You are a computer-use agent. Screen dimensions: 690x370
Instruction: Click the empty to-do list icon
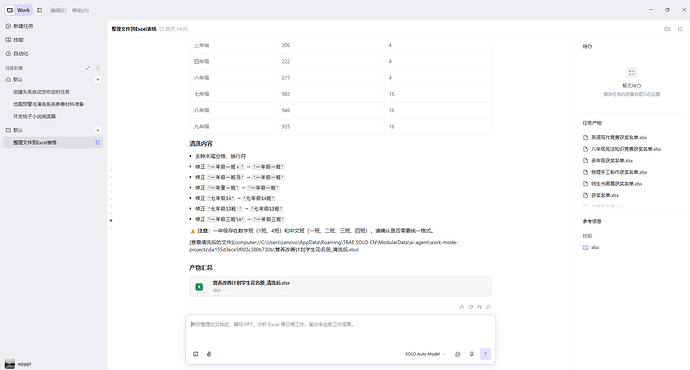(x=631, y=73)
